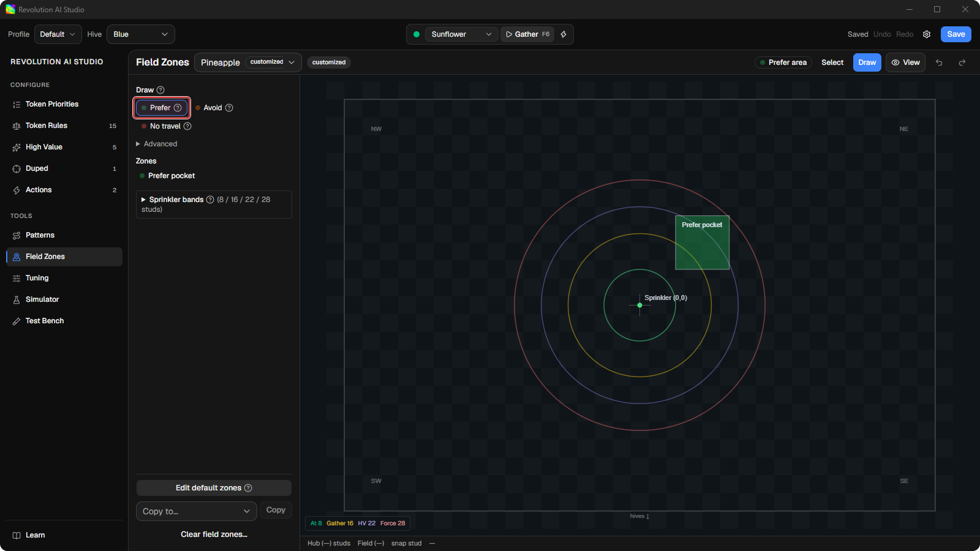Toggle the View eye button
This screenshot has width=980, height=551.
[x=905, y=62]
